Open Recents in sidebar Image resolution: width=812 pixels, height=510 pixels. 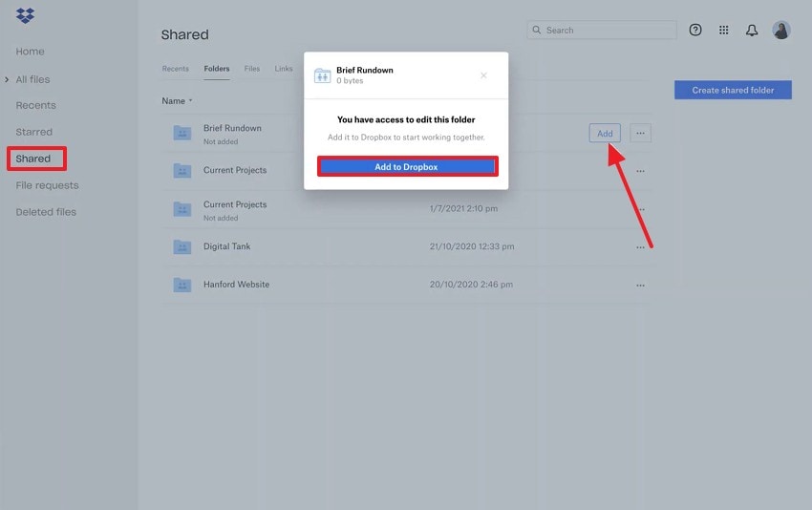tap(35, 105)
